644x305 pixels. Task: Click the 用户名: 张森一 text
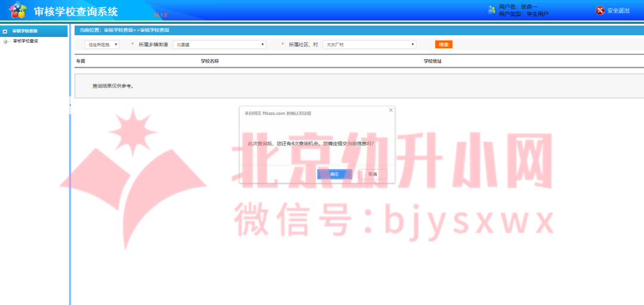[x=518, y=7]
